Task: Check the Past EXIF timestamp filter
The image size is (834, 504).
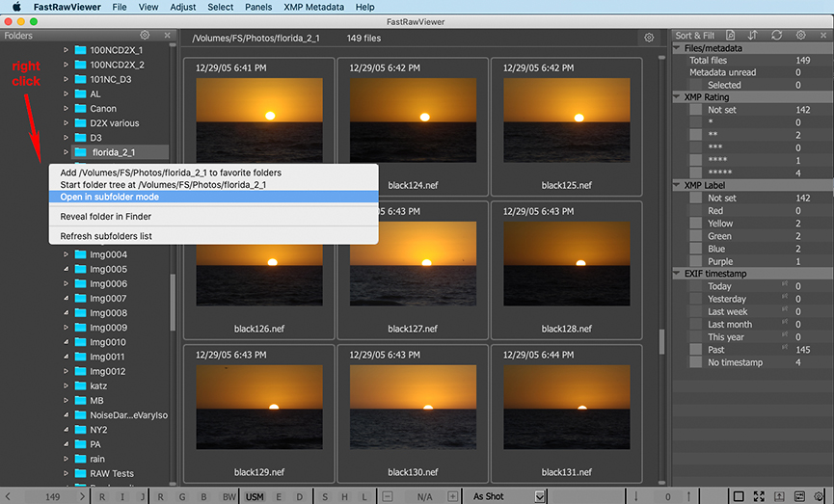Action: pos(695,350)
